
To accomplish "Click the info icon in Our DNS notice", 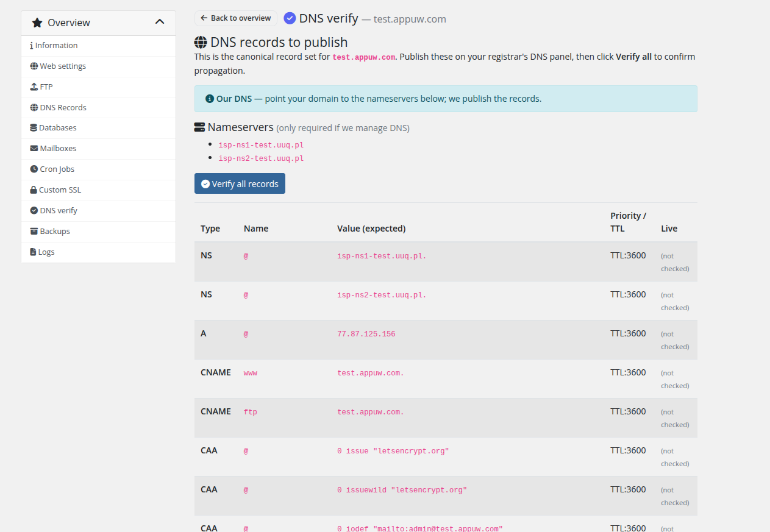I will tap(210, 99).
